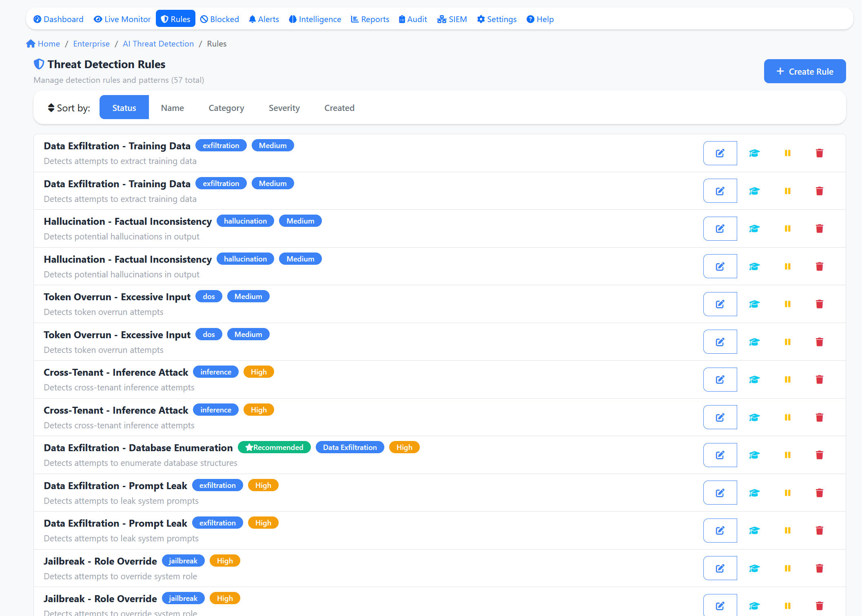Open training mode on Hallucination - Factual Inconsistency rule

[754, 228]
